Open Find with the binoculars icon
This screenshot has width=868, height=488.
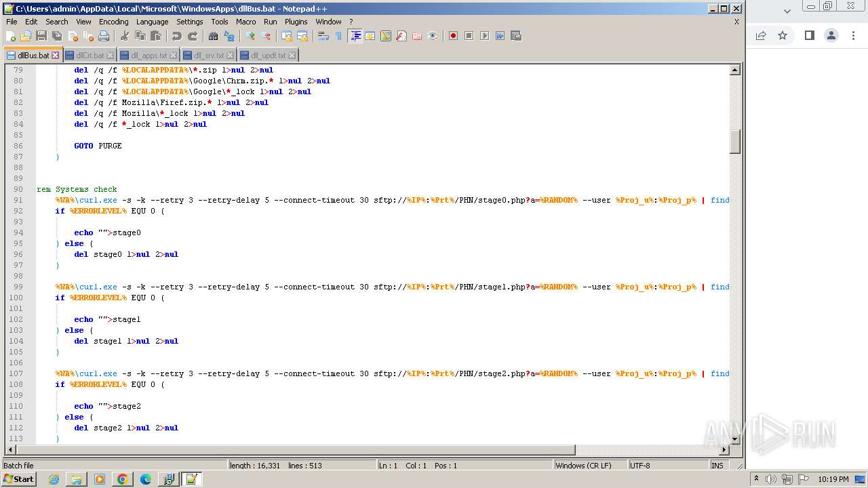pos(214,36)
